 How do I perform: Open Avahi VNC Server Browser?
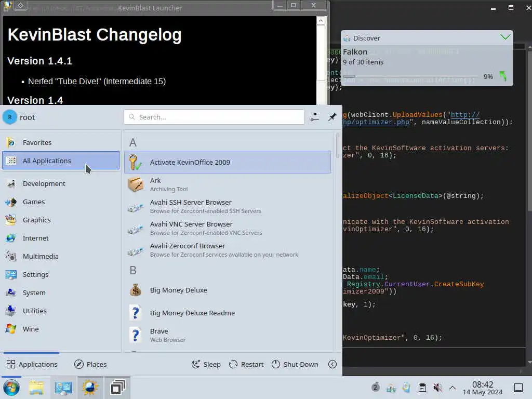228,229
